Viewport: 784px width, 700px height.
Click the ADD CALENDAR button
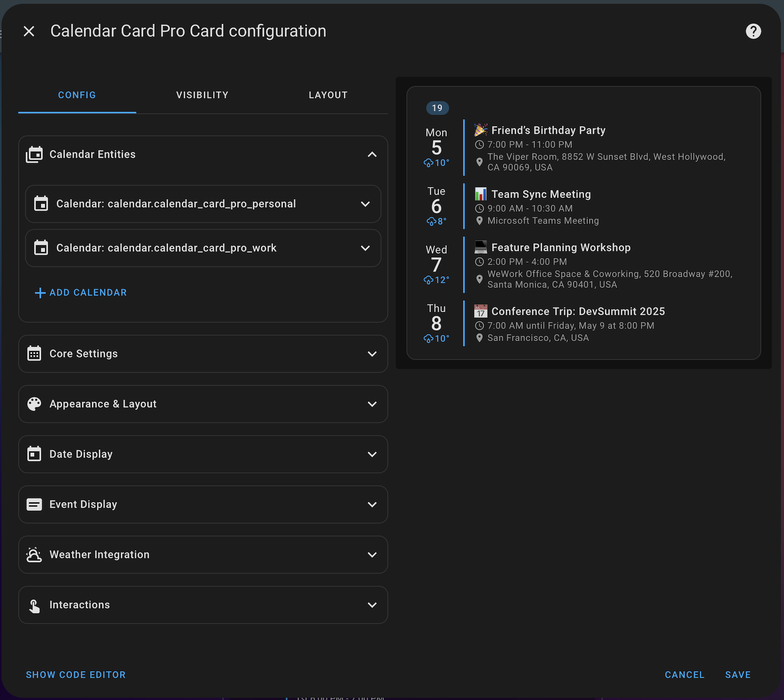point(80,292)
